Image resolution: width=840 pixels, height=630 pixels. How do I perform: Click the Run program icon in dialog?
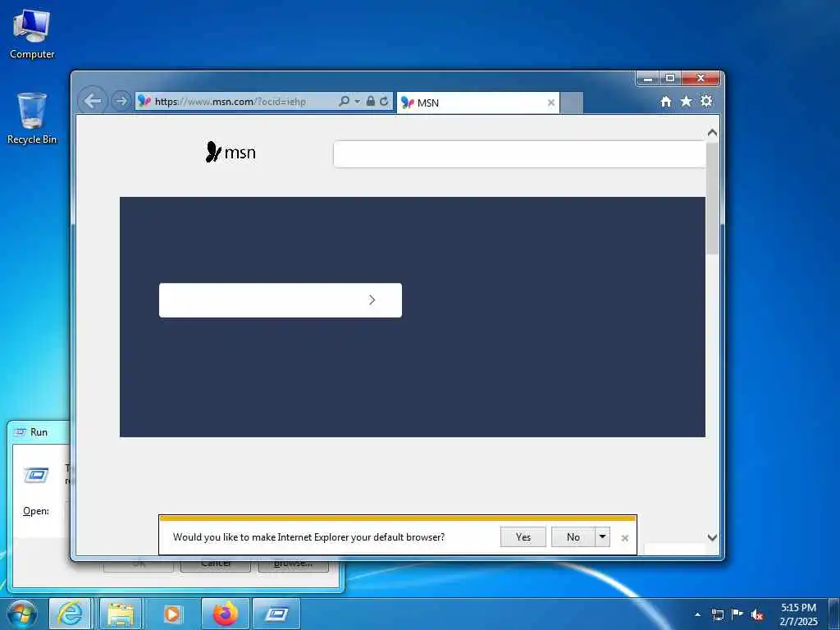pos(36,475)
